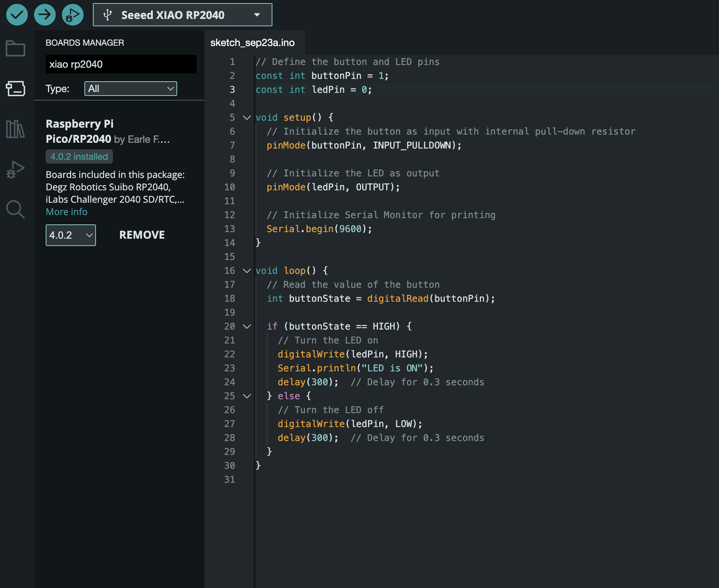Click the Verify checkmark button
The image size is (719, 588).
tap(17, 15)
